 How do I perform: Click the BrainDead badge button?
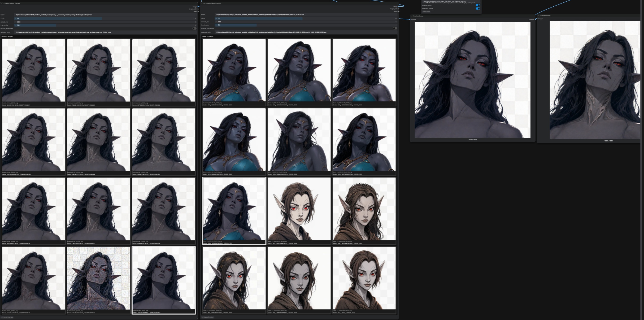426,12
